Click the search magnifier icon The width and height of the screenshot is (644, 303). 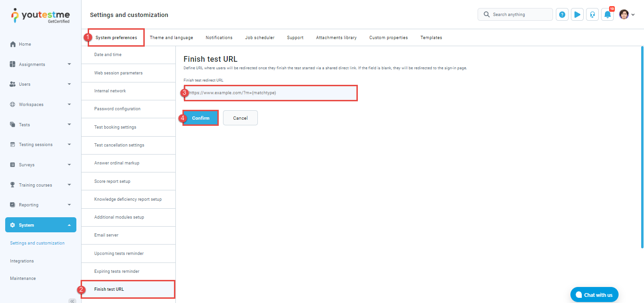pos(487,15)
